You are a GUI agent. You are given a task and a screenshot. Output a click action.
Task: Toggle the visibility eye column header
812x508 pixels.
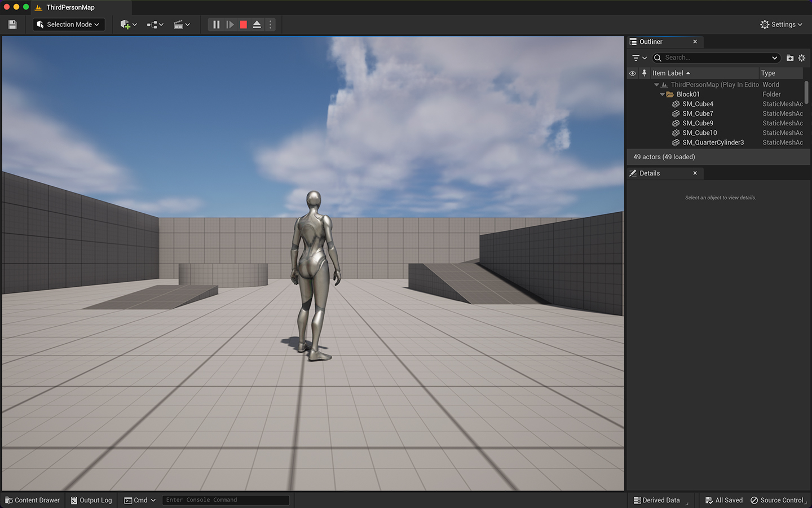coord(632,73)
